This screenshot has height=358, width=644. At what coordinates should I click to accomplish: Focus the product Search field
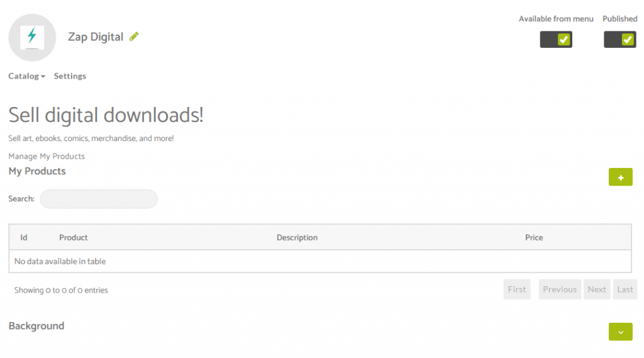click(x=99, y=199)
